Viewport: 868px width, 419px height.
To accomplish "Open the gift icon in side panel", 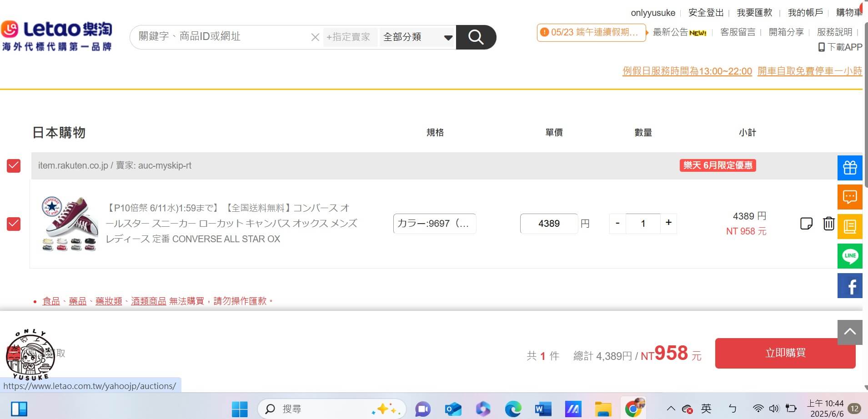I will [850, 168].
